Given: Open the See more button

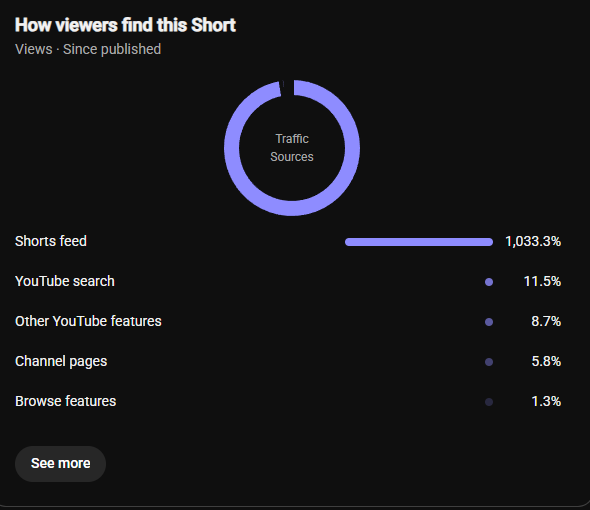Looking at the screenshot, I should tap(60, 464).
